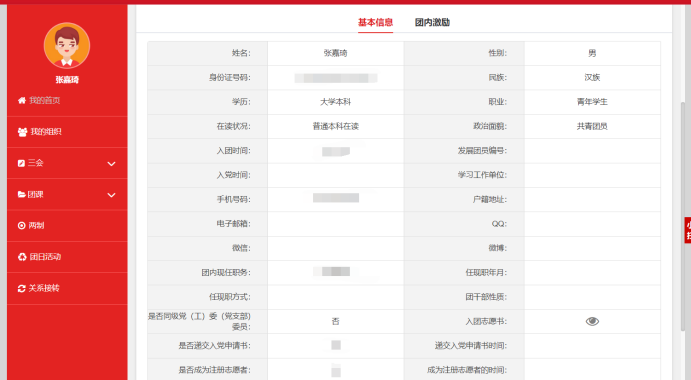Screen dimensions: 691x380
Task: Click the username 张嘉琦 under avatar
Action: click(x=67, y=80)
